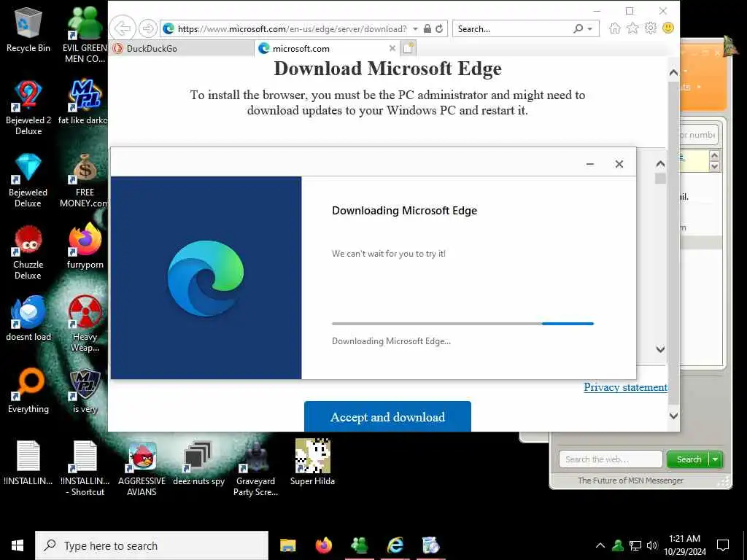Click the Messenger icon in the system tray
This screenshot has width=747, height=560.
coord(618,545)
